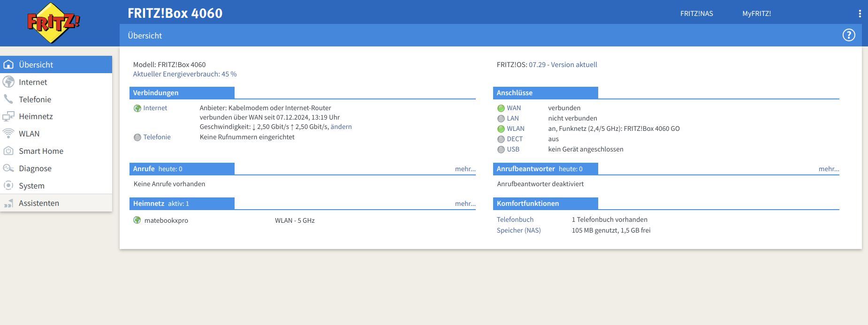Click the FRITZ!OS version 07.29 link
This screenshot has height=325, width=868.
coord(563,65)
